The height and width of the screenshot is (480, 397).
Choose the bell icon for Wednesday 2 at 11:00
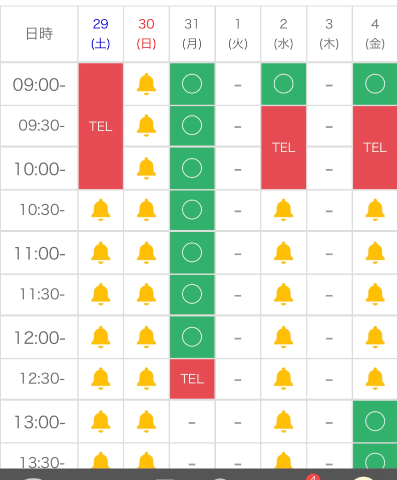(283, 252)
